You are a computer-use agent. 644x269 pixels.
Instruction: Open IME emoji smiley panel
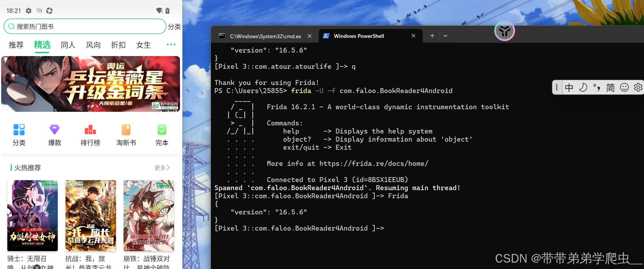tap(624, 87)
